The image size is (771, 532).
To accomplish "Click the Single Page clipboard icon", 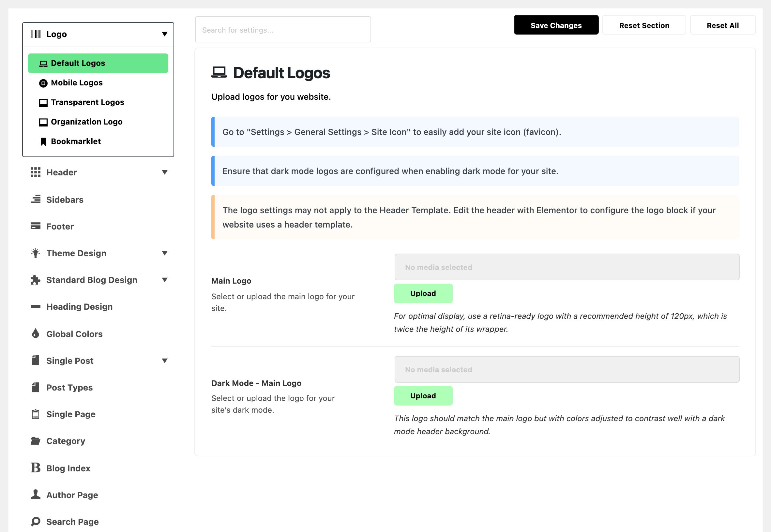I will point(35,414).
